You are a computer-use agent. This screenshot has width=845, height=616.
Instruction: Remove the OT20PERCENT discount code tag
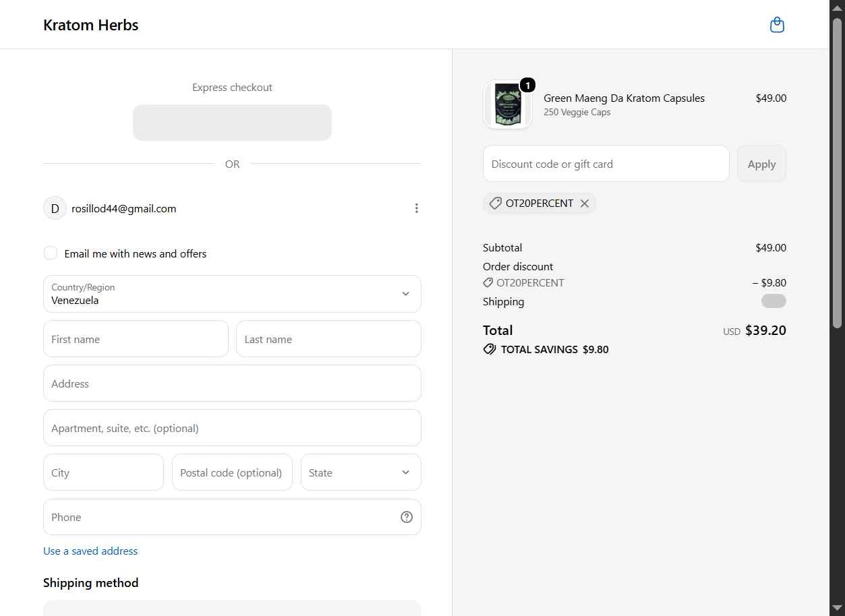[x=585, y=204]
